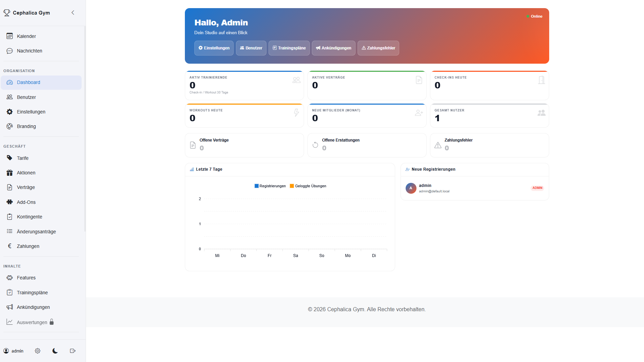The width and height of the screenshot is (644, 362).
Task: Toggle the Geloggte Übungen orange legend swatch
Action: pos(292,186)
